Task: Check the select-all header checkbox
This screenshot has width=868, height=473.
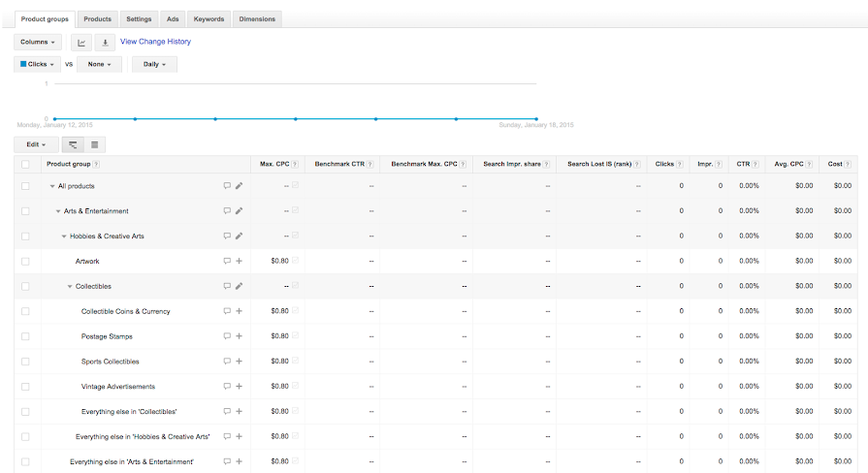Action: 25,165
